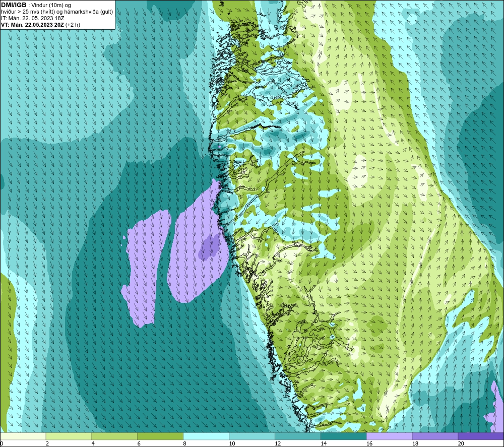Click the 'Vindur (10m) og' label

[51, 6]
